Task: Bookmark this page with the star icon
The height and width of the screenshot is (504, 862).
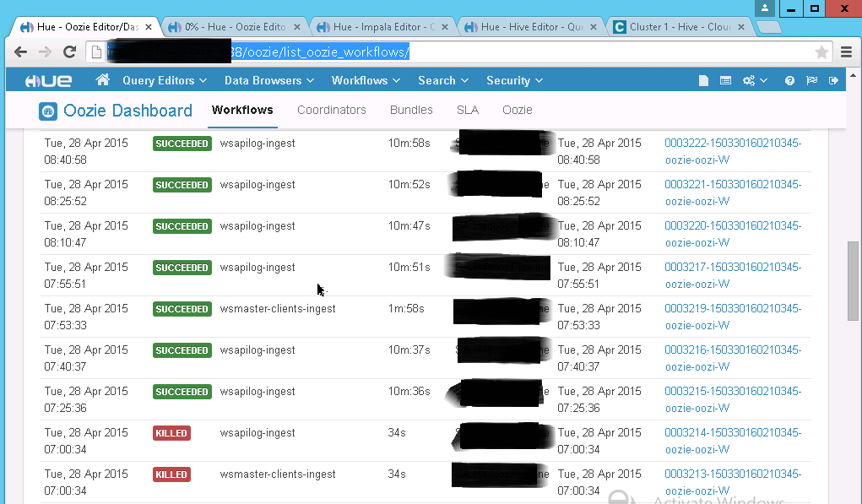Action: [821, 52]
